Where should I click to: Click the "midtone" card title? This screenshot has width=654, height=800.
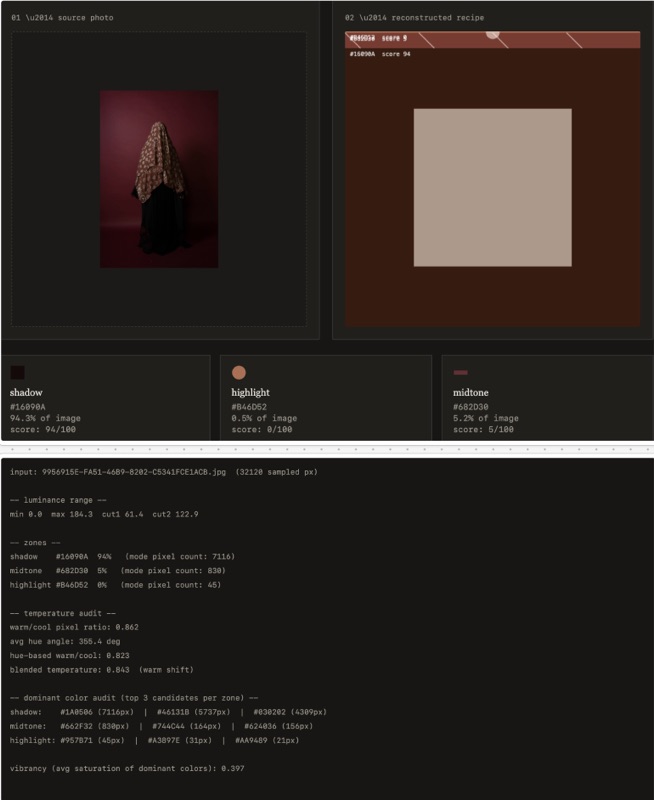tap(471, 392)
